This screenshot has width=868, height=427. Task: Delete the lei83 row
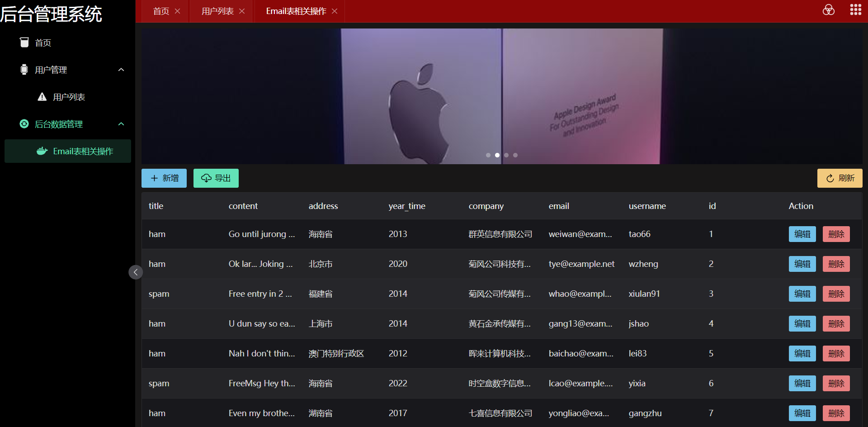click(x=836, y=354)
